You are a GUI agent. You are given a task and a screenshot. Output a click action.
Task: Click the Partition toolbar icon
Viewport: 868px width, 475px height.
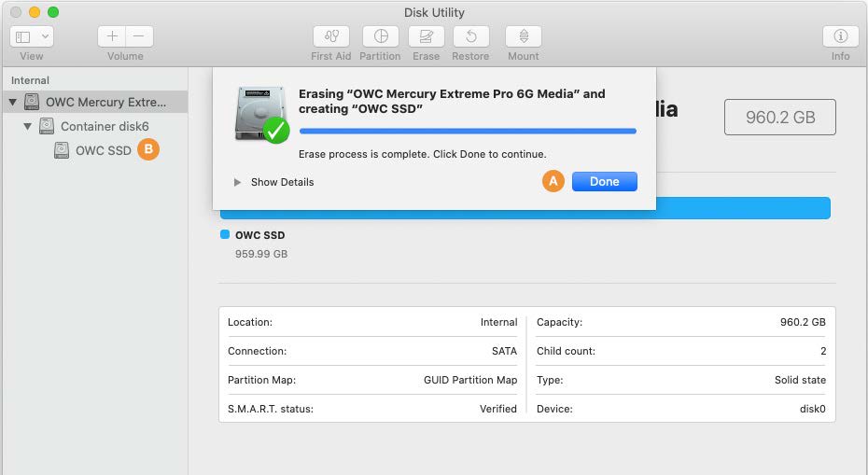[380, 36]
